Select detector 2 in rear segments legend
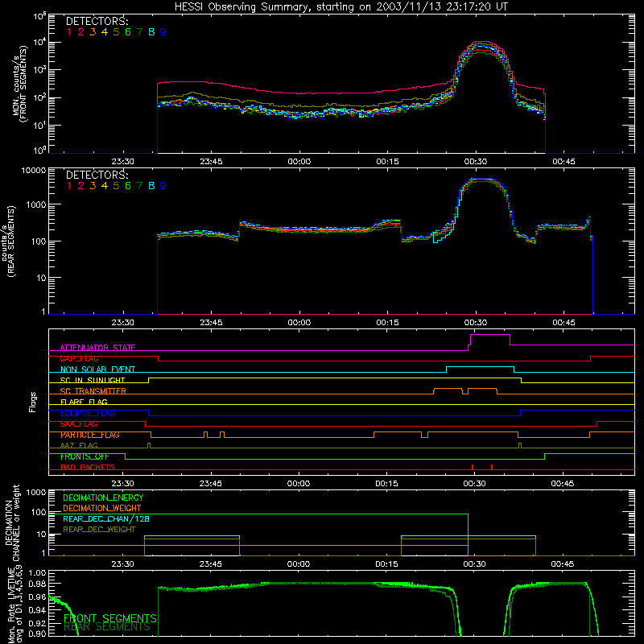This screenshot has width=644, height=644. coord(81,186)
